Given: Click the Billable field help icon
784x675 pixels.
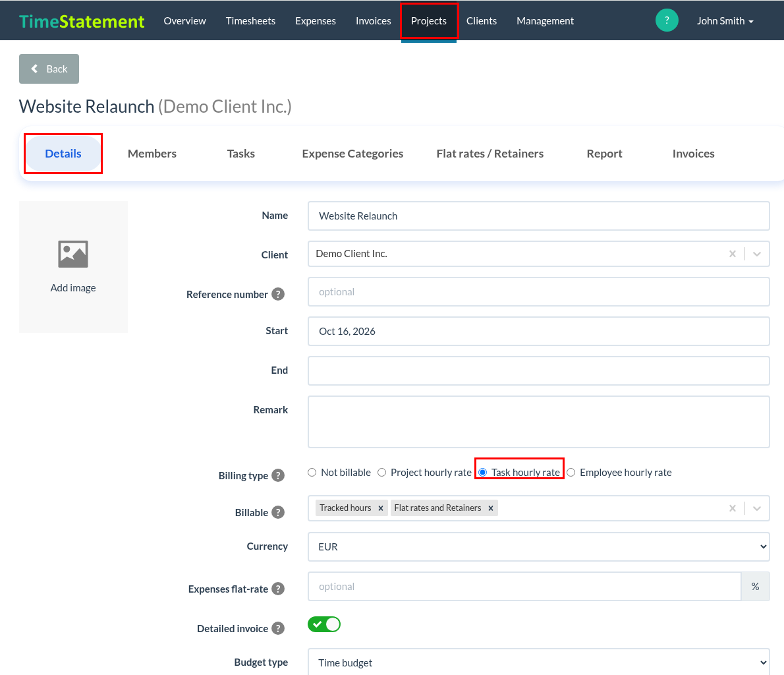Looking at the screenshot, I should click(x=278, y=512).
